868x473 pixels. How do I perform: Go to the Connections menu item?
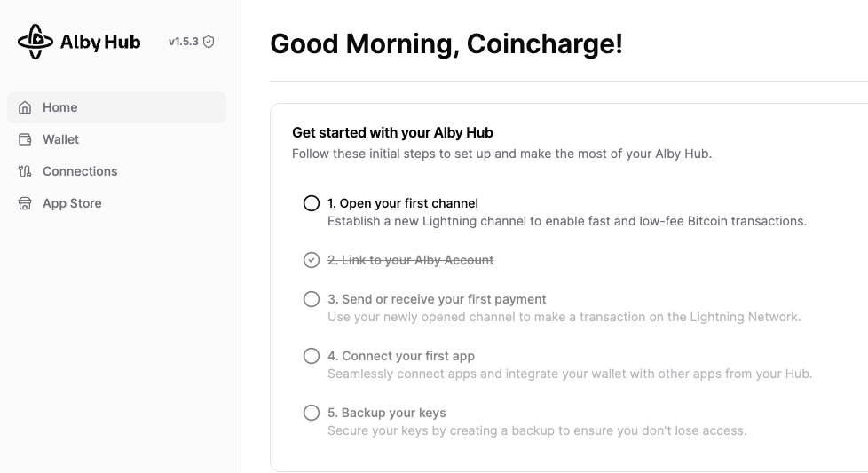(117, 171)
